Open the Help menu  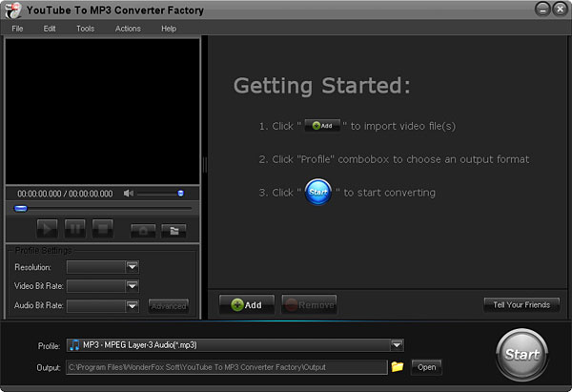169,29
